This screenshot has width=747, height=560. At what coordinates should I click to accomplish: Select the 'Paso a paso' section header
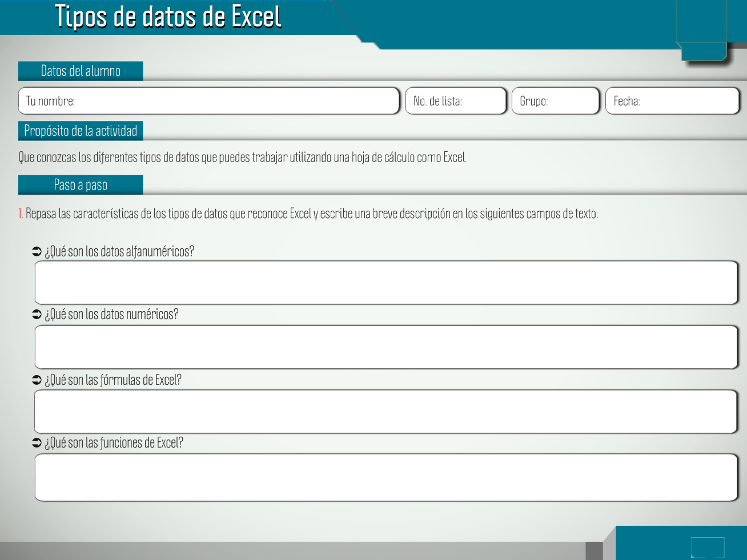pyautogui.click(x=81, y=185)
